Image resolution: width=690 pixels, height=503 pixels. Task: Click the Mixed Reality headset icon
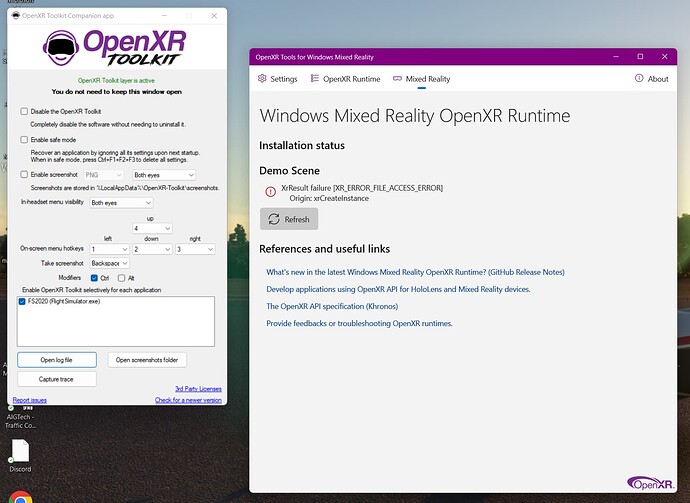pyautogui.click(x=397, y=79)
